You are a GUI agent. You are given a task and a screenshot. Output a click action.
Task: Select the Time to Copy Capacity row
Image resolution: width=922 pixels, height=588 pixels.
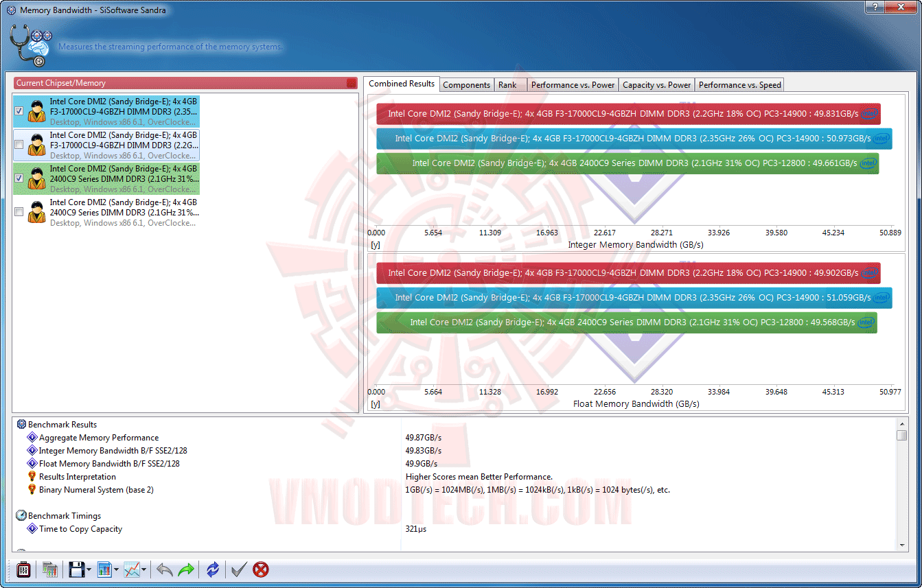coord(454,529)
